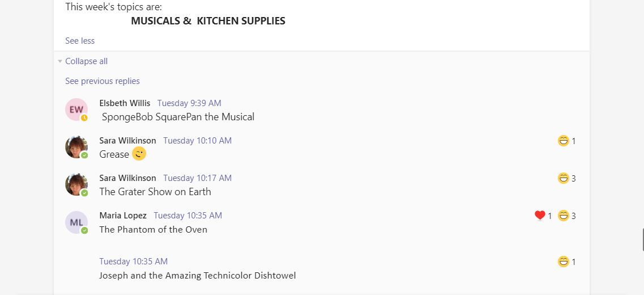
Task: Click See less to shorten the post
Action: [x=80, y=41]
